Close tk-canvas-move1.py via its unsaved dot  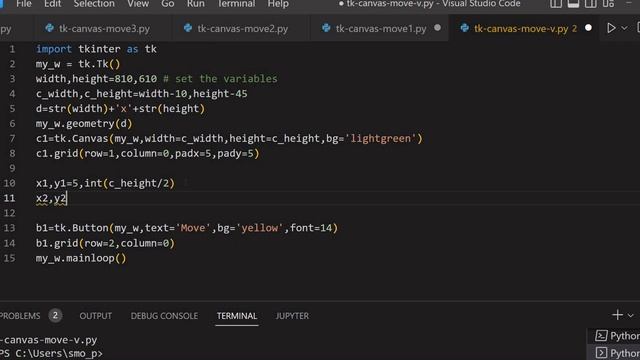tap(438, 28)
